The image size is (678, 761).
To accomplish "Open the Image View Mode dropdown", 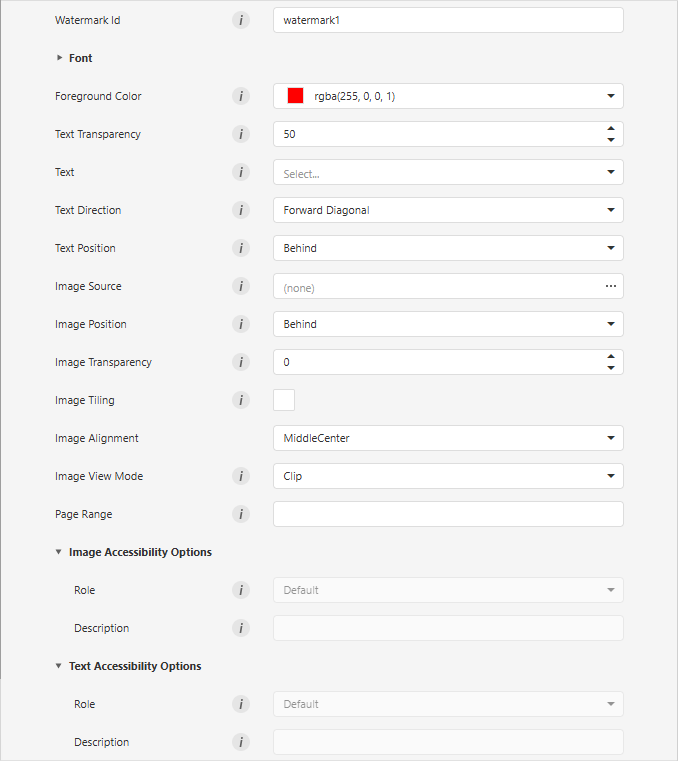I will point(448,476).
